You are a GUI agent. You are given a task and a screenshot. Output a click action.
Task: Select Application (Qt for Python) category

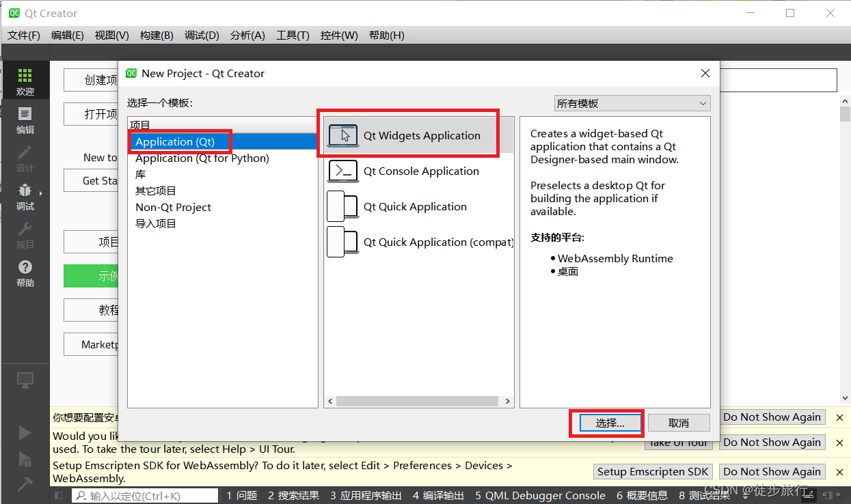pos(202,158)
